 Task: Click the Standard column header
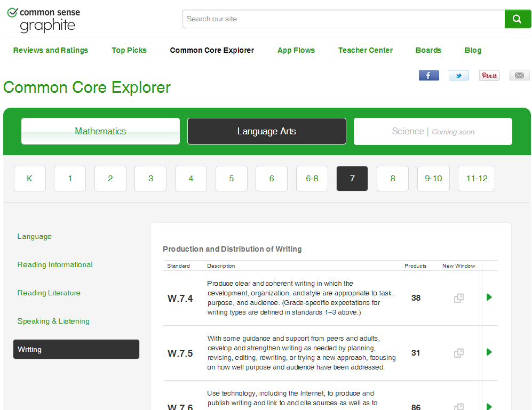pyautogui.click(x=178, y=266)
